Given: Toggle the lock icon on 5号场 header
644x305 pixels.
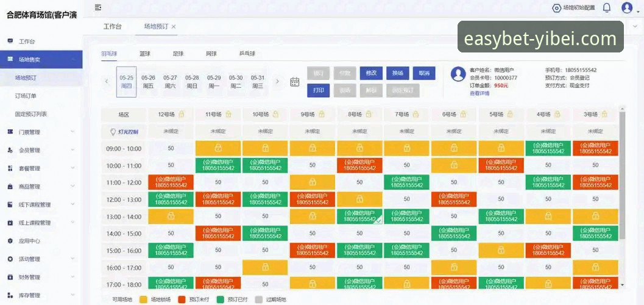Looking at the screenshot, I should [510, 114].
